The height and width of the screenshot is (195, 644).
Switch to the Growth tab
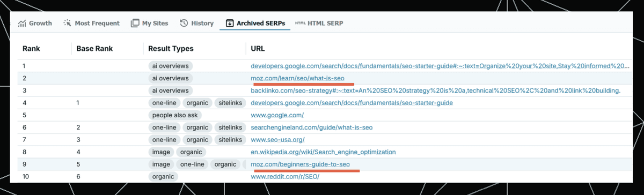pyautogui.click(x=35, y=24)
